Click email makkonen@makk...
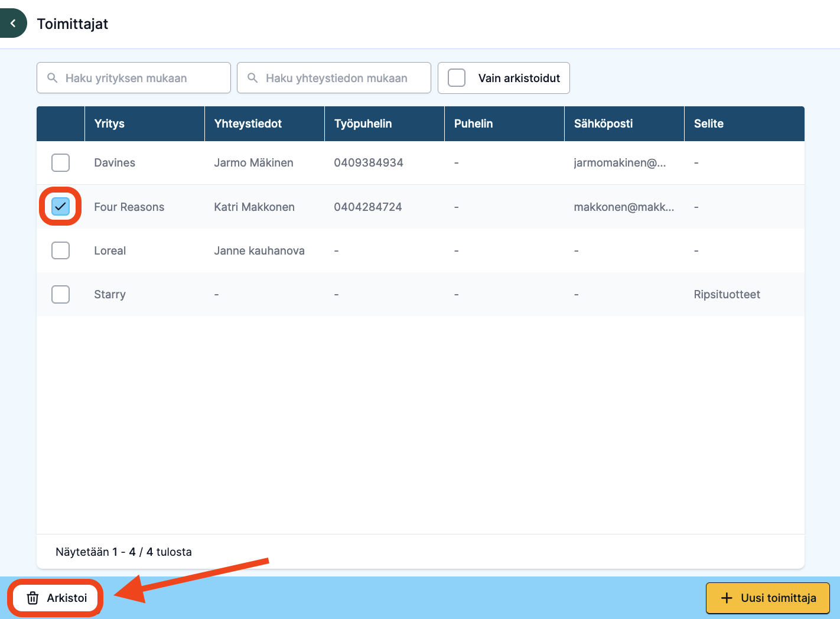 [x=624, y=207]
